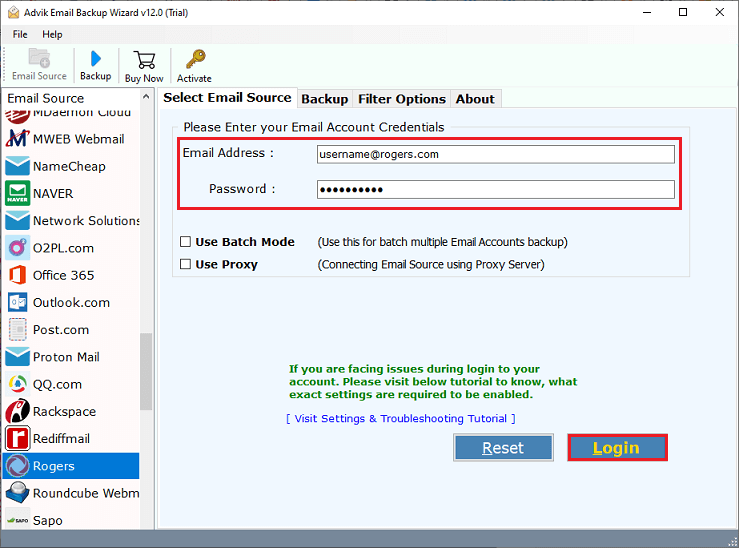Select the O2PL.com icon
739x548 pixels.
tap(17, 248)
